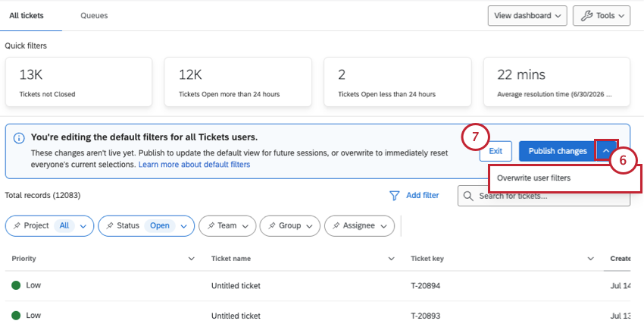Click the Publish changes button
This screenshot has height=324, width=644.
pos(558,151)
